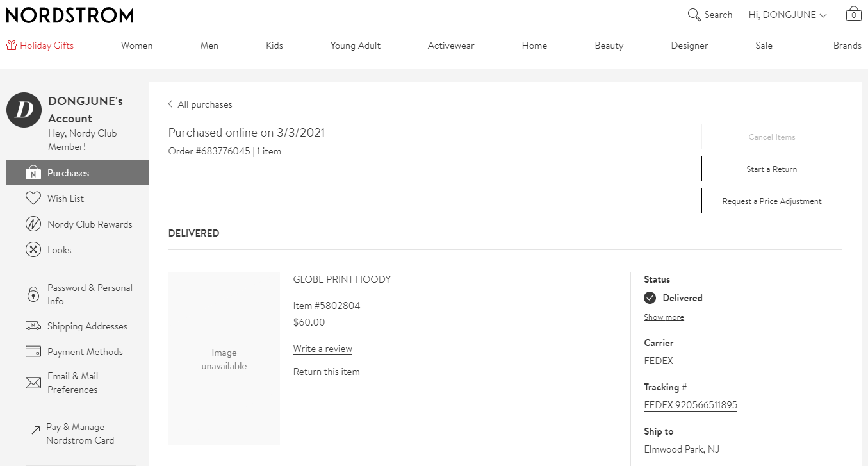
Task: Open Email & Mail Preferences
Action: click(x=72, y=383)
